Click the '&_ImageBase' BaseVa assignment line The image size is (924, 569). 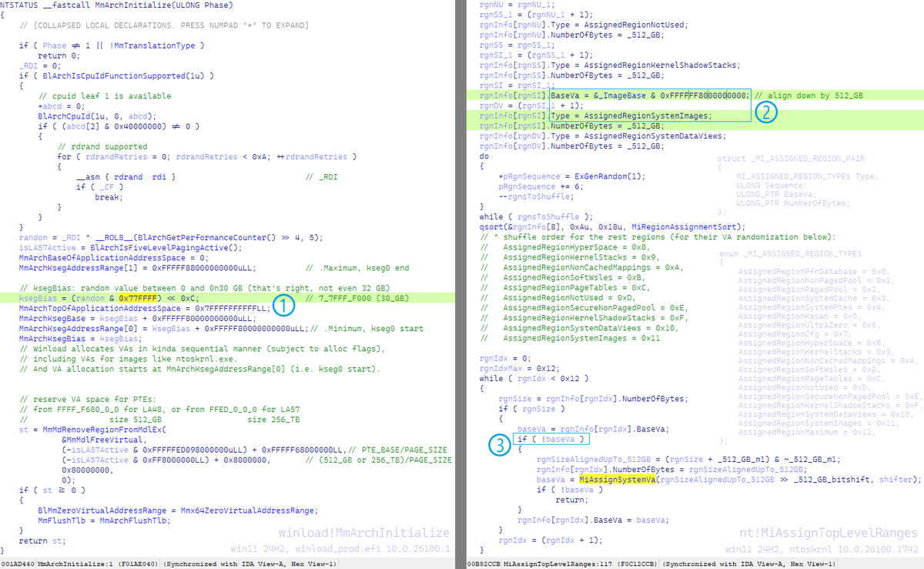pyautogui.click(x=614, y=95)
